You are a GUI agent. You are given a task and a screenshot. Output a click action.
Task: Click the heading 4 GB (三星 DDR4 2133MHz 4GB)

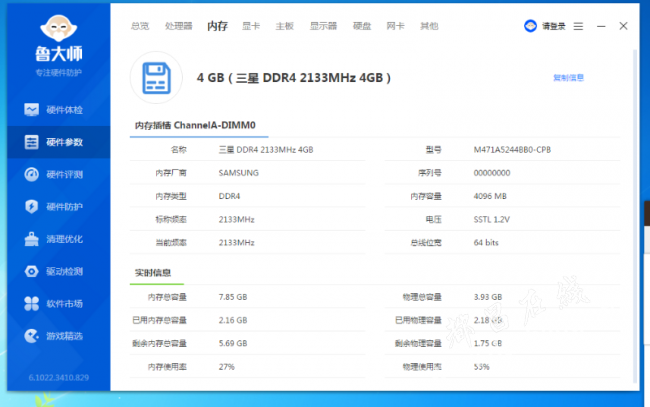293,78
